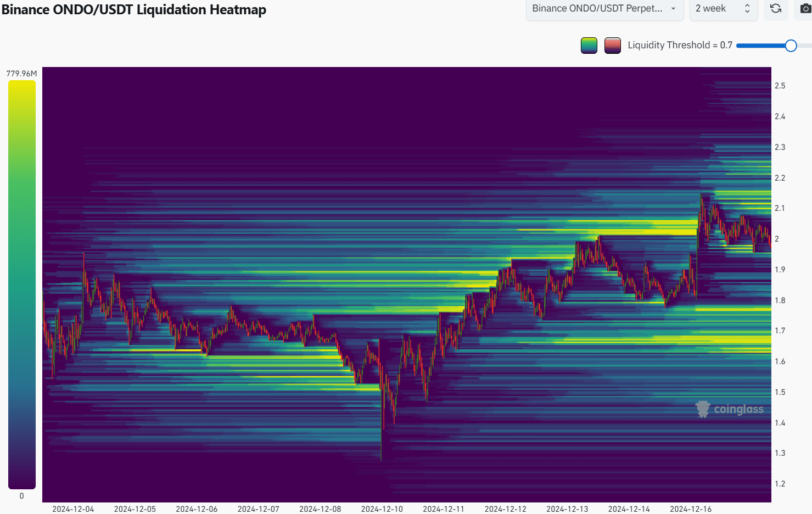Click the 2024-12-10 date axis label
The height and width of the screenshot is (514, 812).
tap(382, 509)
